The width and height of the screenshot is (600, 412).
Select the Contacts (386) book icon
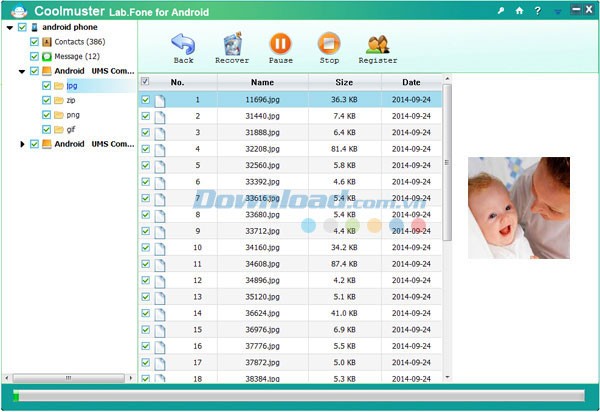click(47, 42)
